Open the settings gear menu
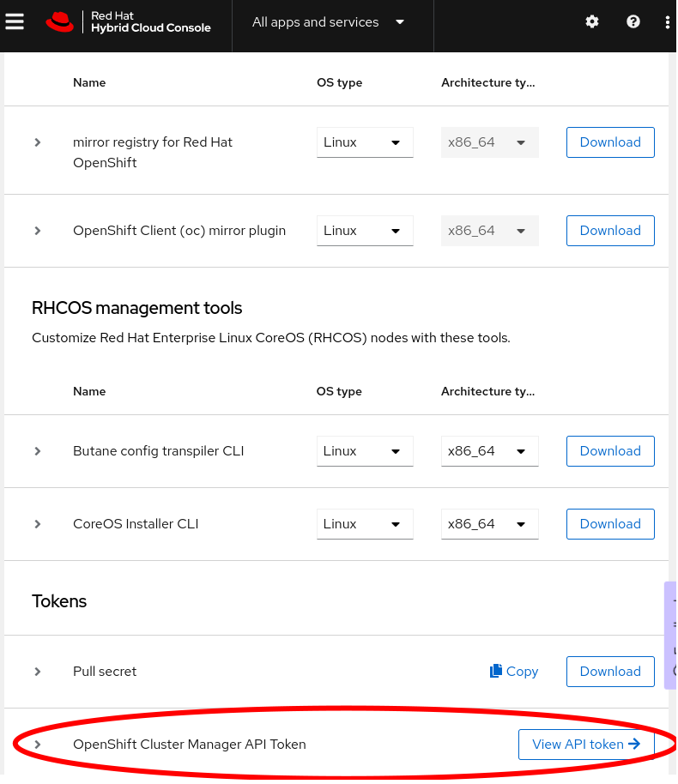Viewport: 678px width, 784px height. point(592,22)
